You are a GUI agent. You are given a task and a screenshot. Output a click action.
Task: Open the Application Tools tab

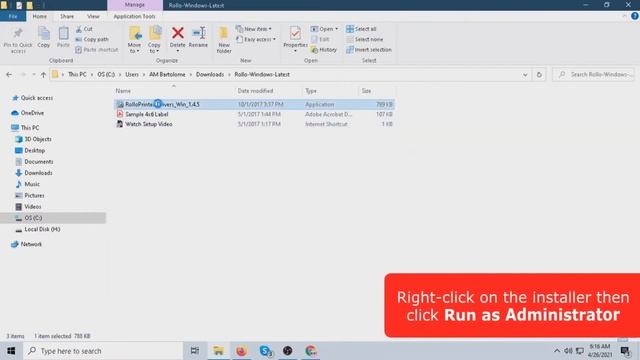(x=134, y=16)
